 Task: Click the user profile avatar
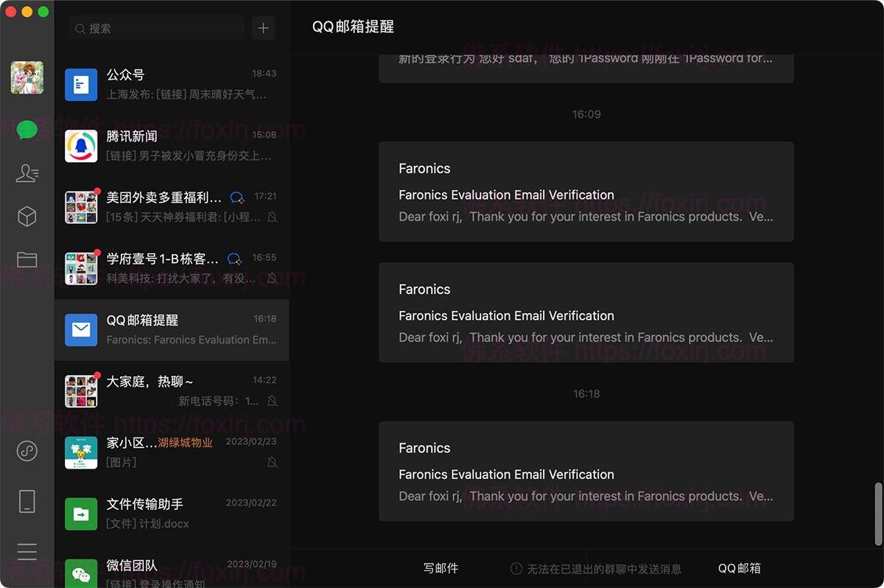[x=27, y=77]
